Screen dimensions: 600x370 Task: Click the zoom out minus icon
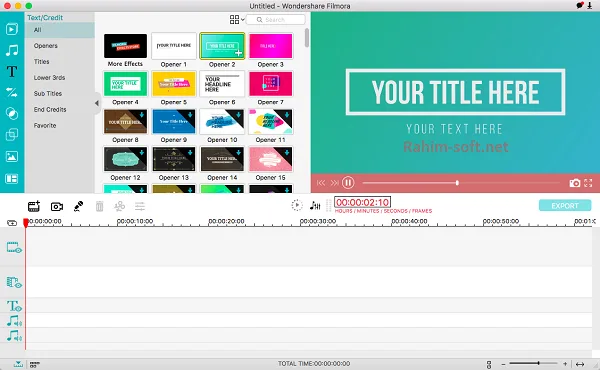click(x=504, y=364)
